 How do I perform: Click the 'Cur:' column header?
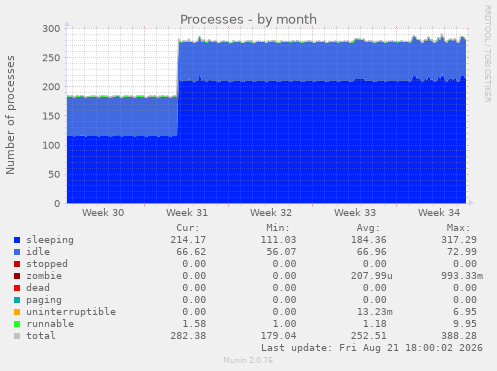pos(188,228)
